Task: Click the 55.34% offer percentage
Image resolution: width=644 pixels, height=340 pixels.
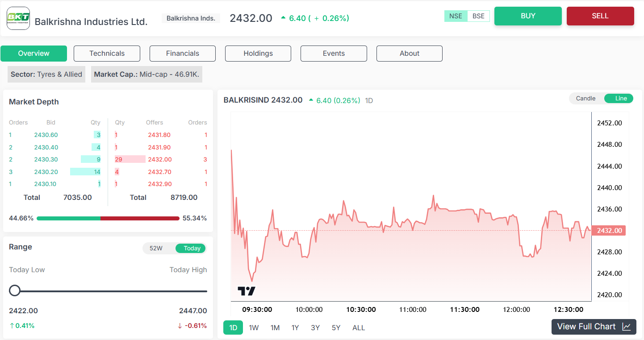Action: (x=195, y=218)
